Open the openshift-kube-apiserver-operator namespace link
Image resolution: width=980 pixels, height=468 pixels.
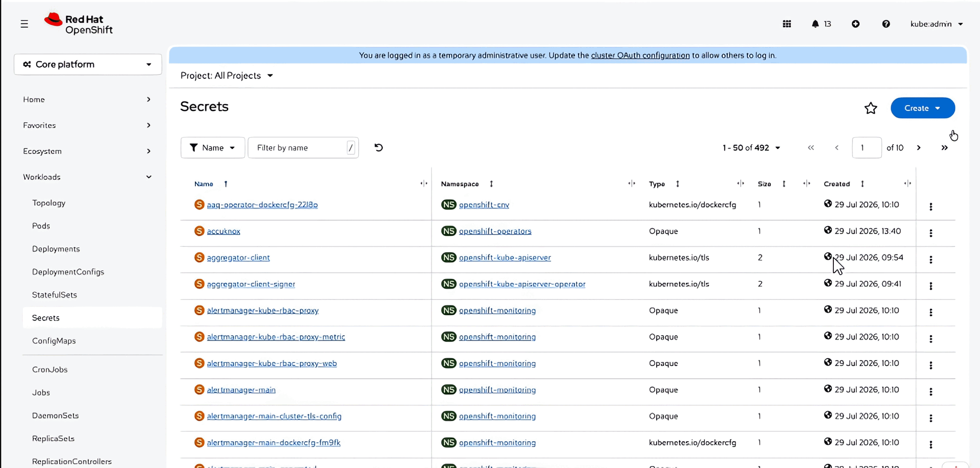522,284
